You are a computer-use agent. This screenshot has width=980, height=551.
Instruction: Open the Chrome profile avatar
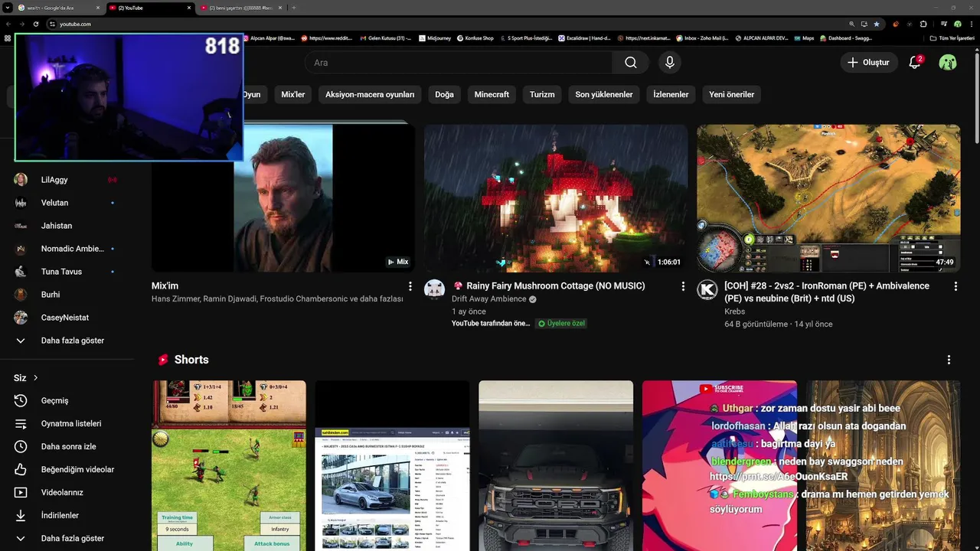[958, 24]
